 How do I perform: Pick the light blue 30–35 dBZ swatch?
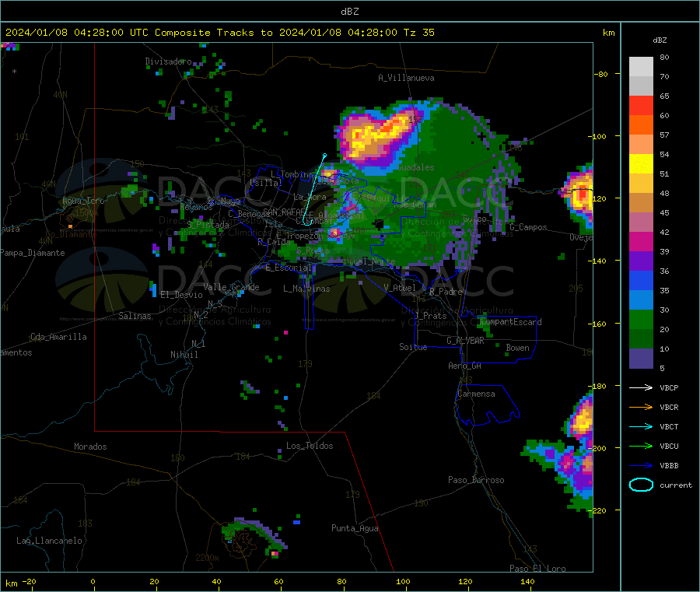point(641,300)
